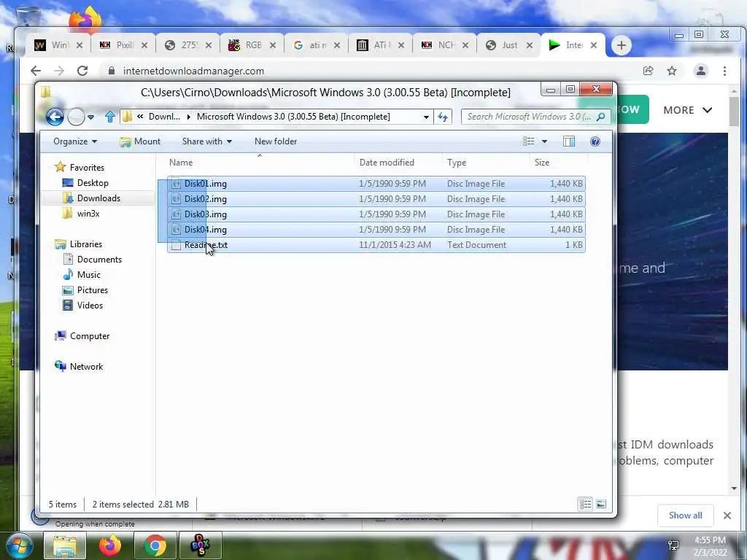This screenshot has height=560, width=747.
Task: Click the taskbar clock
Action: pyautogui.click(x=710, y=546)
